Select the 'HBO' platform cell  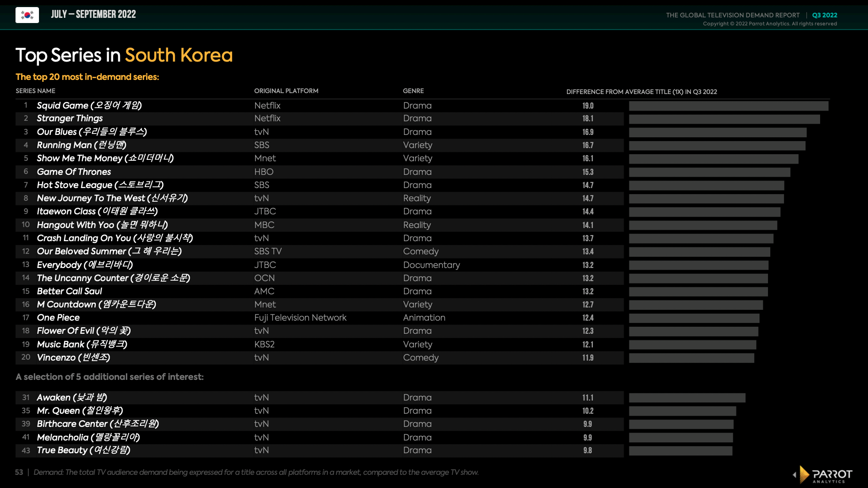[263, 172]
